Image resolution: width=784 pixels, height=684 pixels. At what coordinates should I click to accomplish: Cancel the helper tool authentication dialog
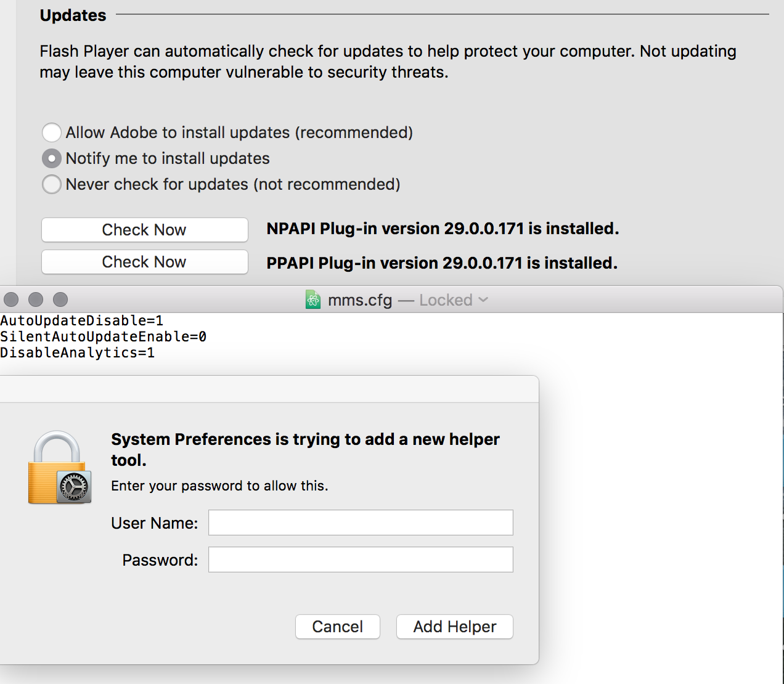click(338, 627)
